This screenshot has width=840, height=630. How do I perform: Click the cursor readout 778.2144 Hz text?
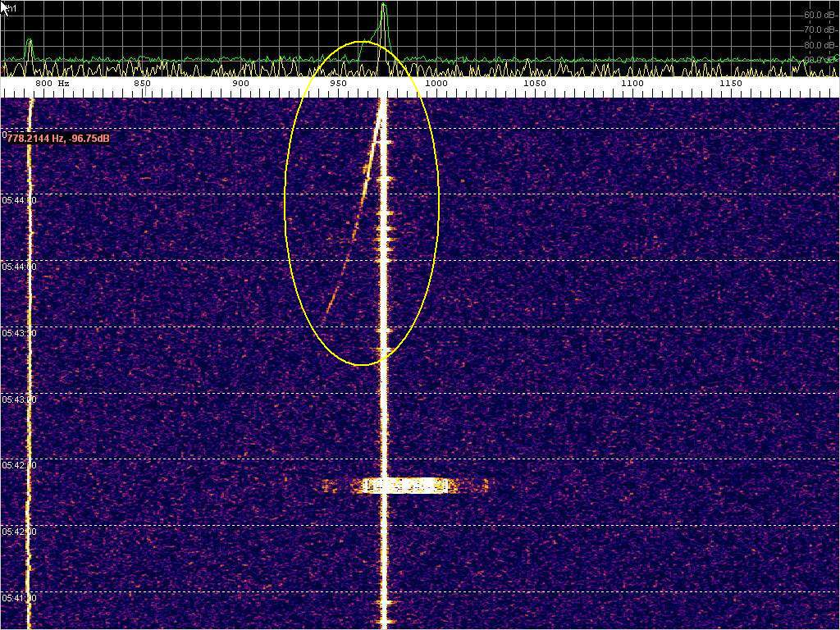57,139
